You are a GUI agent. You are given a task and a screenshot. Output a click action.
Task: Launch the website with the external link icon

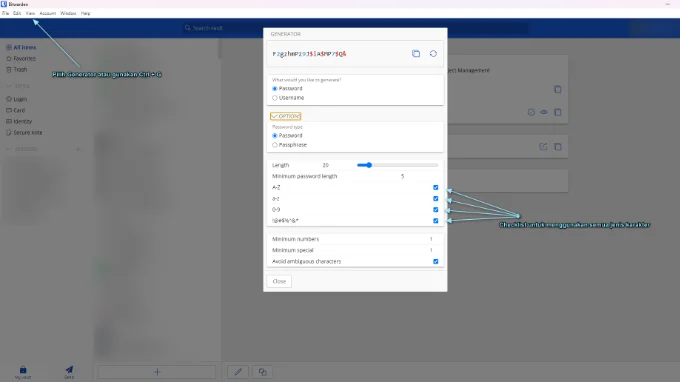[x=543, y=147]
